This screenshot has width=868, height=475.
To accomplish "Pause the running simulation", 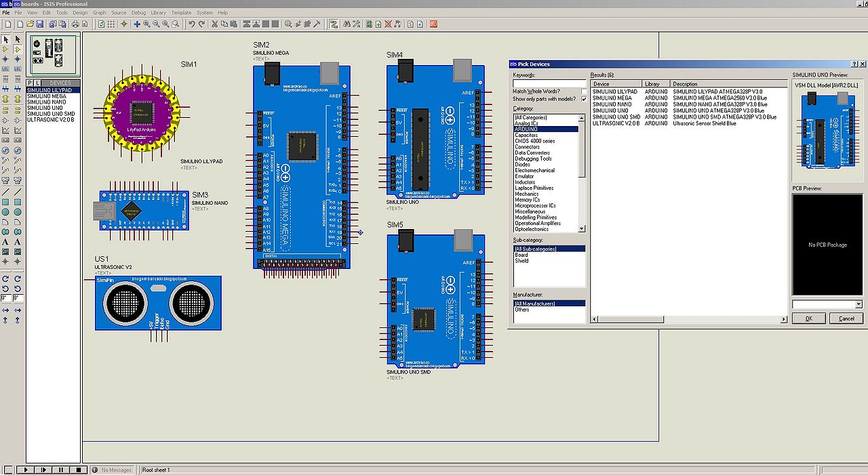I will 60,470.
